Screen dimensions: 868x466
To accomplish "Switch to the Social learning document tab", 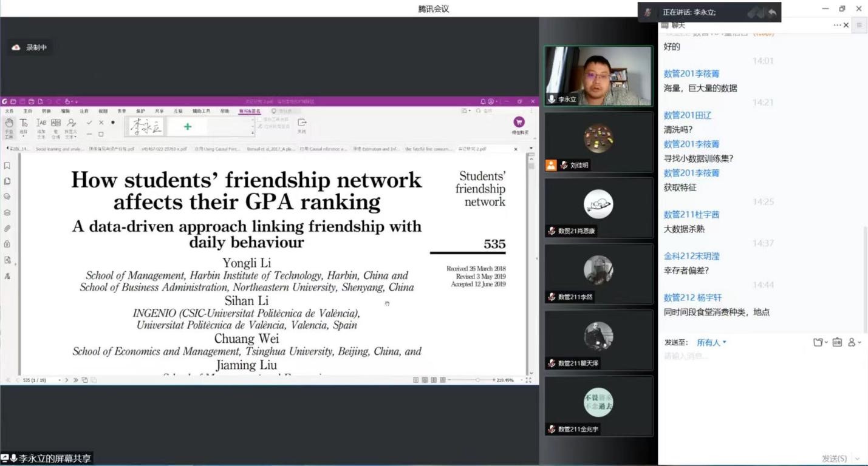I will pos(60,149).
